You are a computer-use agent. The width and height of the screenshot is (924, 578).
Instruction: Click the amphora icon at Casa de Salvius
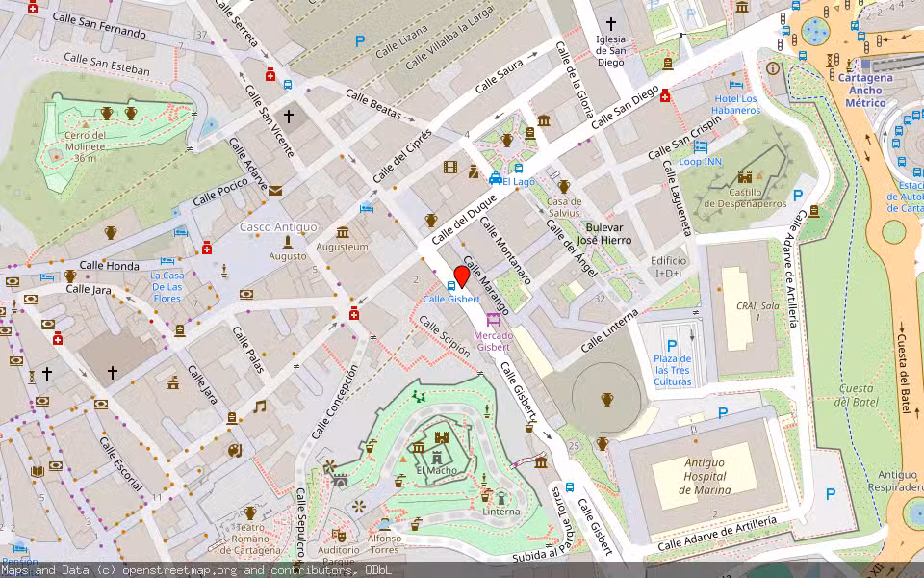(x=563, y=186)
